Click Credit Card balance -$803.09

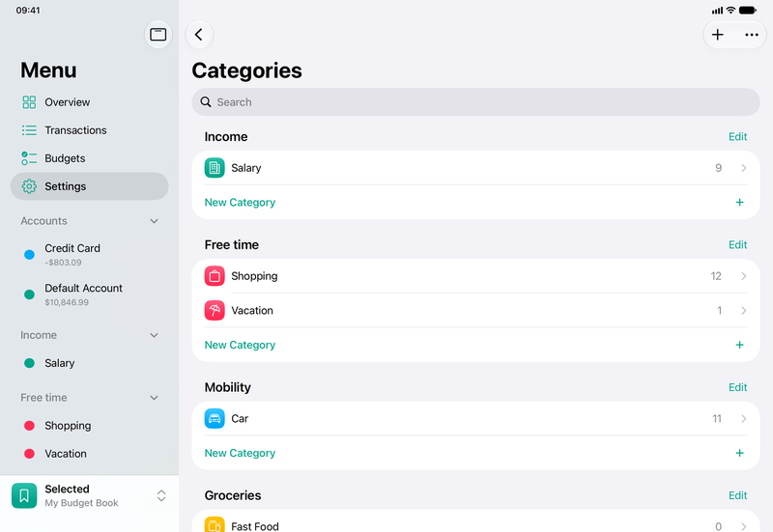pos(63,263)
